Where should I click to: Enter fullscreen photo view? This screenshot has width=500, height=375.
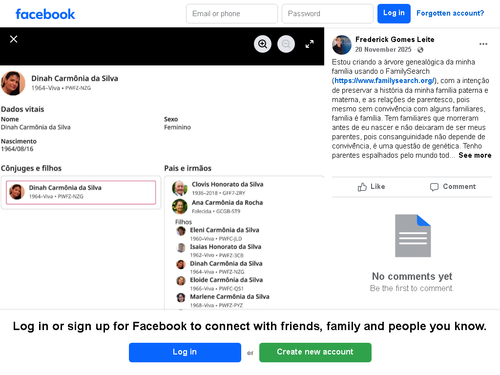pyautogui.click(x=310, y=44)
